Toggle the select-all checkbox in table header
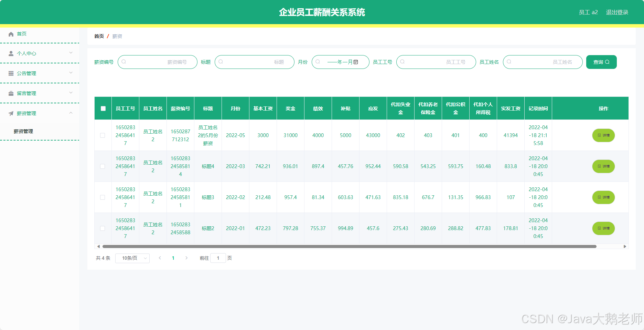This screenshot has height=330, width=644. tap(103, 108)
